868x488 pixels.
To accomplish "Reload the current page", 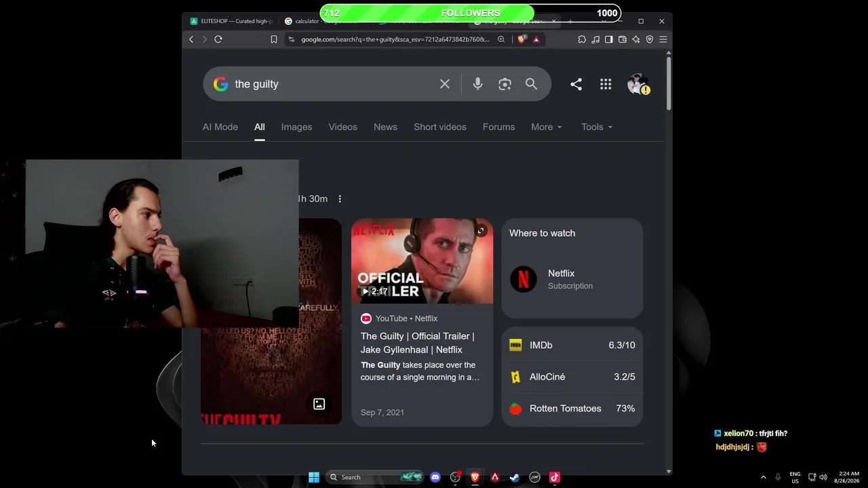I will pyautogui.click(x=218, y=39).
